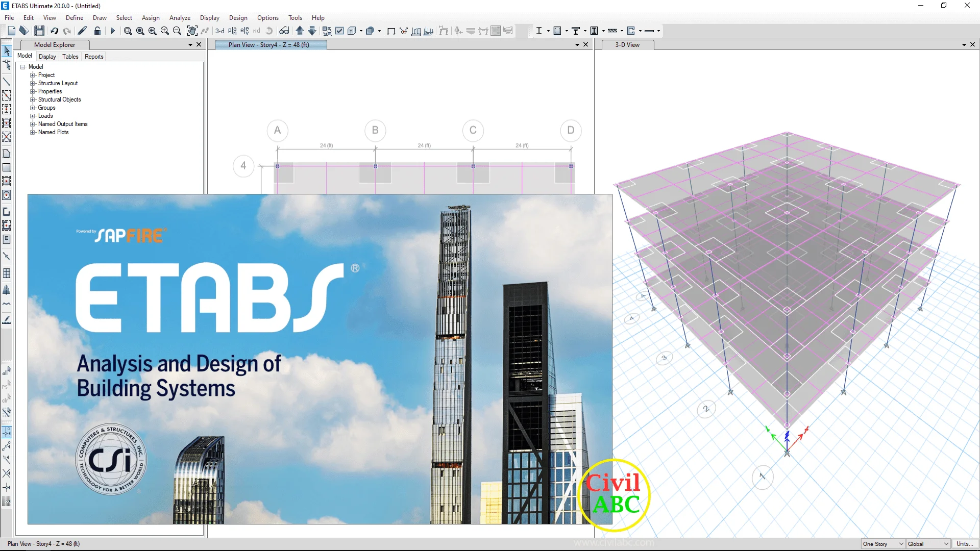
Task: Toggle the snap option in left toolbar
Action: [7, 432]
